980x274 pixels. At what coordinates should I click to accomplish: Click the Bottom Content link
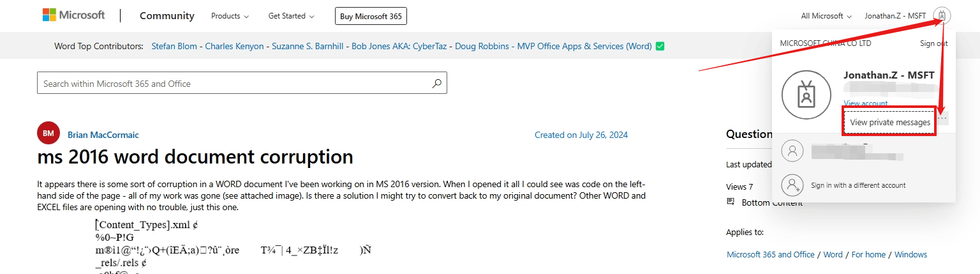pyautogui.click(x=772, y=202)
